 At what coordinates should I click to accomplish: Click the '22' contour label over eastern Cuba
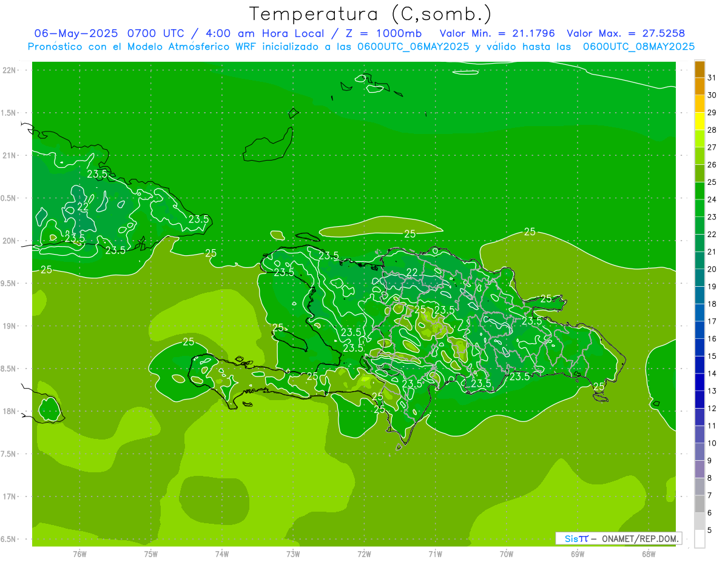[83, 207]
